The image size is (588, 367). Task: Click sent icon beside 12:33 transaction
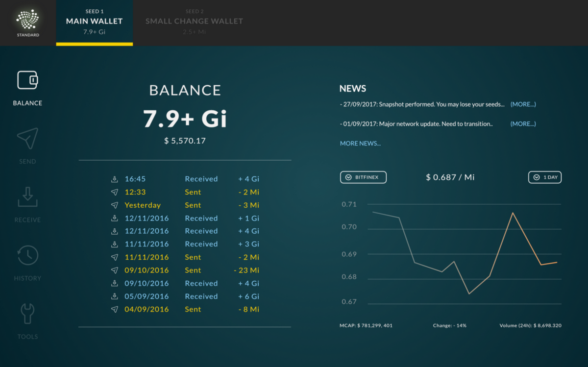[114, 192]
